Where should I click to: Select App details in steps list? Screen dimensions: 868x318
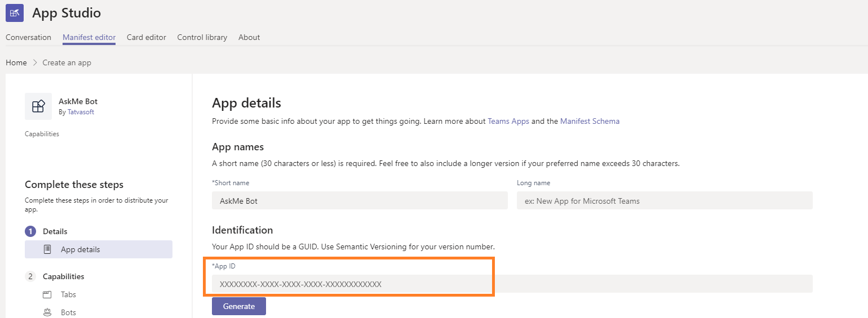tap(99, 249)
